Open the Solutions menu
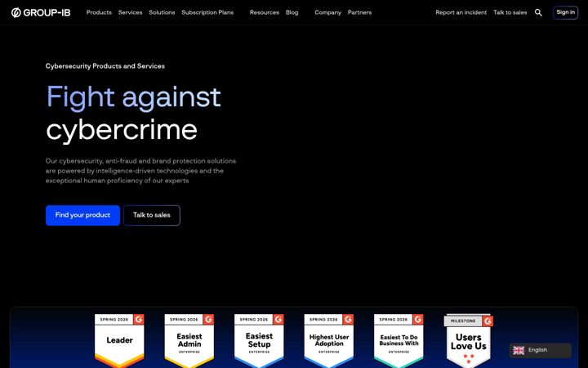The height and width of the screenshot is (368, 588). pyautogui.click(x=162, y=12)
